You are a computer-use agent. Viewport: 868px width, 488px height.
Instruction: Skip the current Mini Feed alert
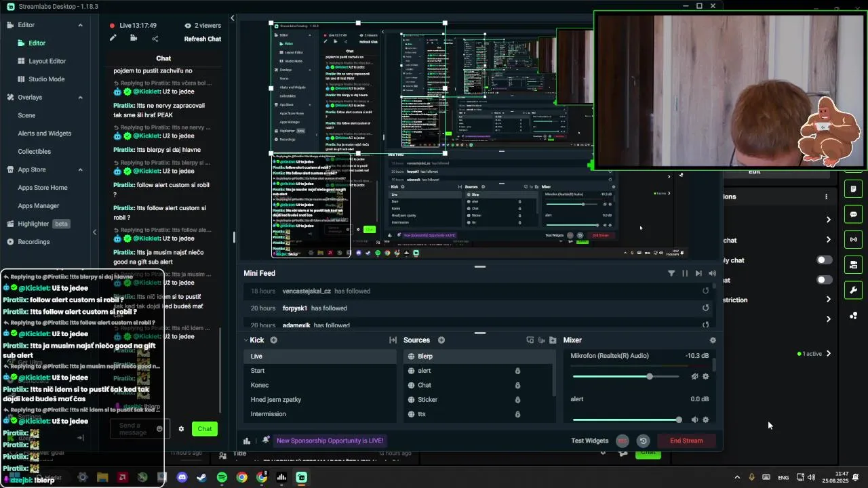(x=698, y=273)
